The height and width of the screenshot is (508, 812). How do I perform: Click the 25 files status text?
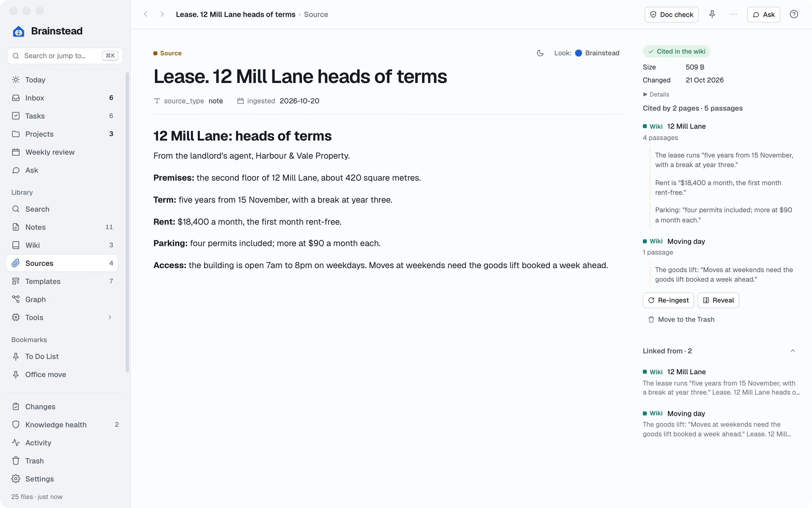pyautogui.click(x=37, y=497)
